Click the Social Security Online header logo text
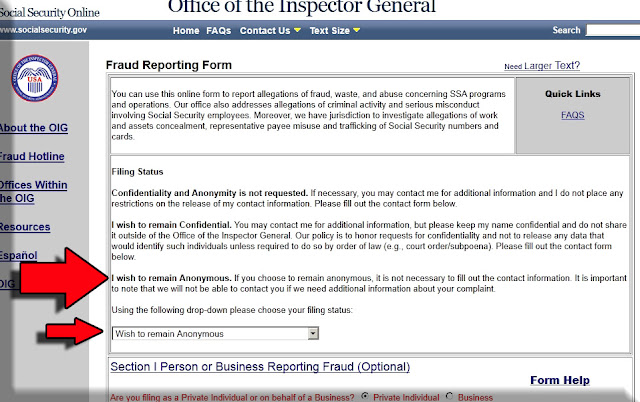 tap(50, 12)
